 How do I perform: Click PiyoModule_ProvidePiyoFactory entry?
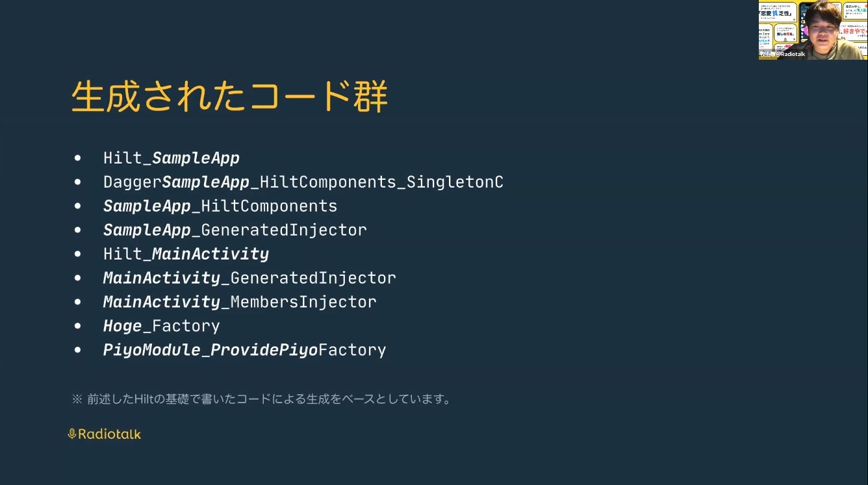coord(244,350)
